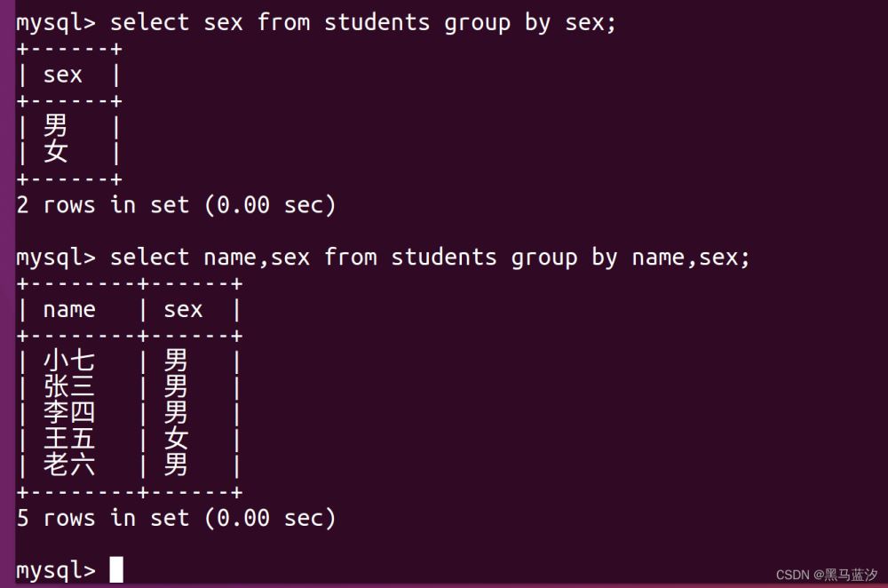
Task: Select the name 李四
Action: click(69, 412)
